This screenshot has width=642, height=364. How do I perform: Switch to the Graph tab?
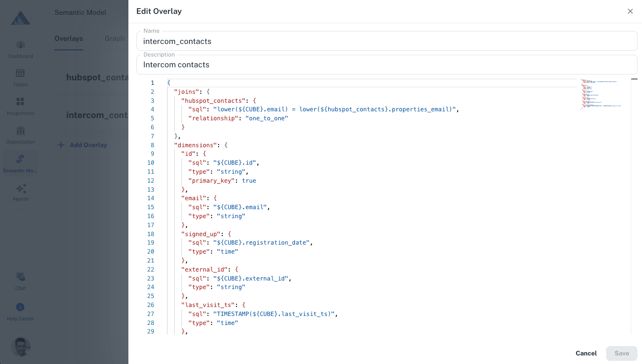pos(114,39)
